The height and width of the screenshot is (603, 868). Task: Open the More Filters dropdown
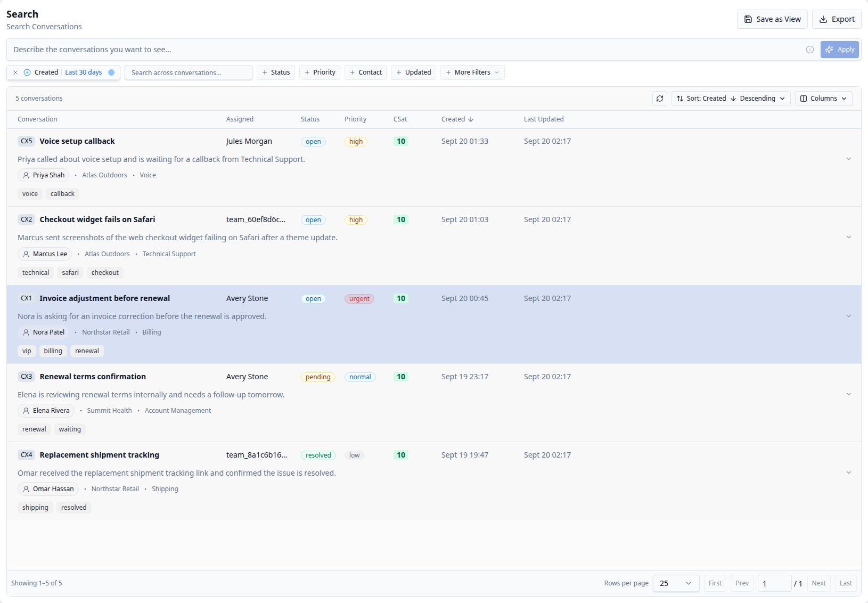(472, 72)
